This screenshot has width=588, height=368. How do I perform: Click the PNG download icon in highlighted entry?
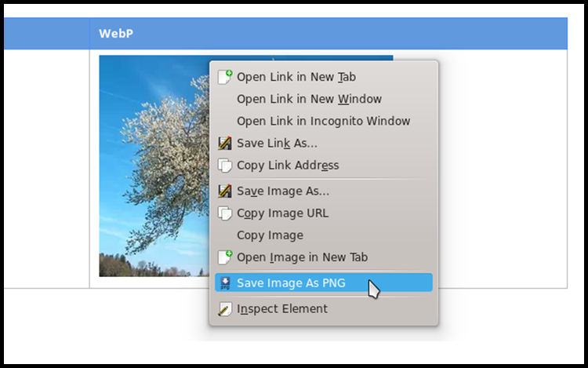click(225, 282)
